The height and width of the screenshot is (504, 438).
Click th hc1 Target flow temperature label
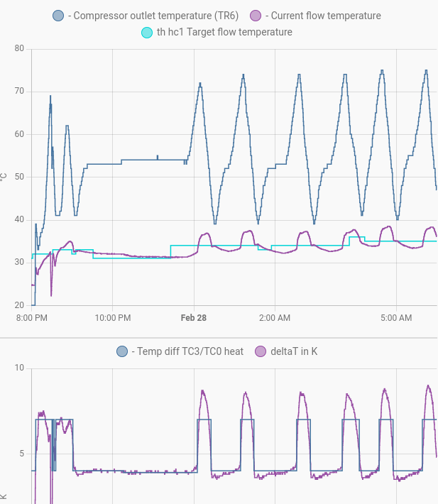[224, 32]
